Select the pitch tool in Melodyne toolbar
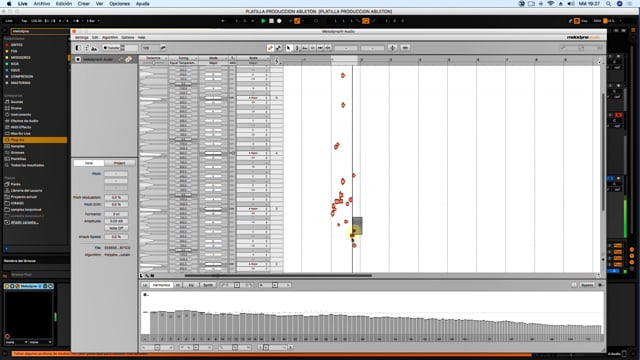Image resolution: width=640 pixels, height=360 pixels. [x=297, y=48]
